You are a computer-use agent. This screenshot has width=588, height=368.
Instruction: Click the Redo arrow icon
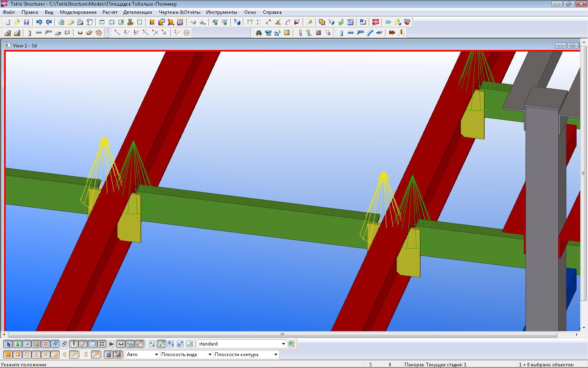click(49, 22)
